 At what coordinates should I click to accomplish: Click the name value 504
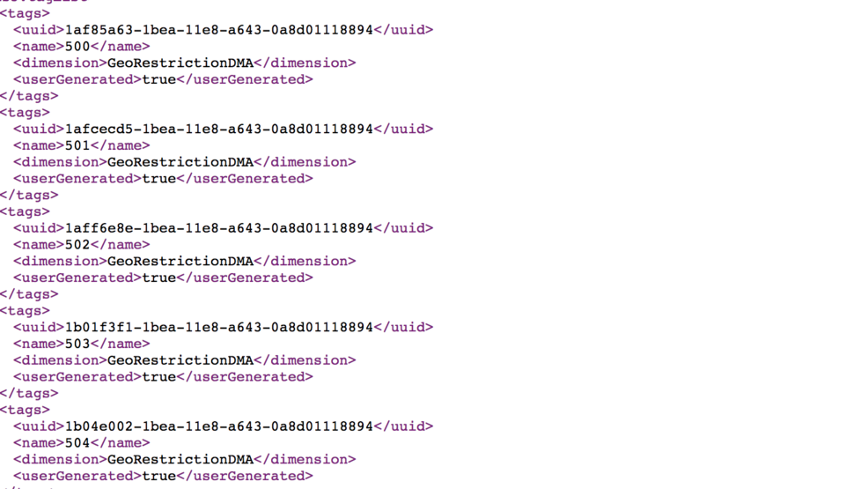(x=77, y=443)
